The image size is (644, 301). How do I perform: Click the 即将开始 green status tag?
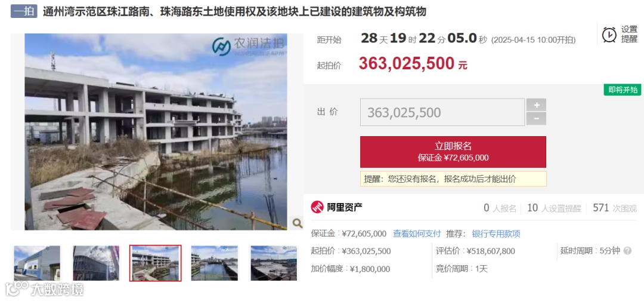pyautogui.click(x=622, y=90)
